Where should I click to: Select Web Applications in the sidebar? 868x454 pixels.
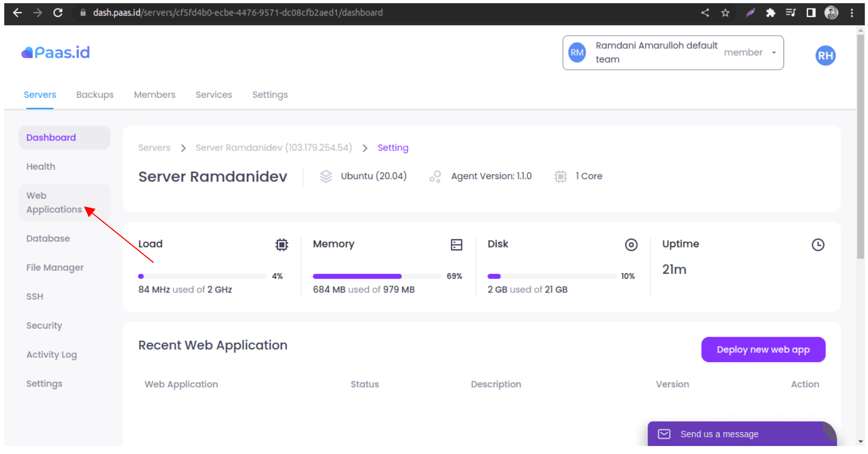tap(54, 203)
